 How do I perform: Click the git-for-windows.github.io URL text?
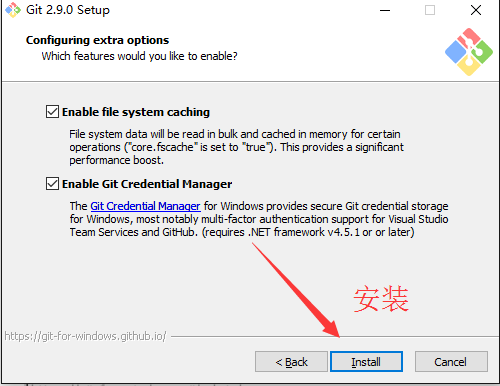tap(85, 336)
